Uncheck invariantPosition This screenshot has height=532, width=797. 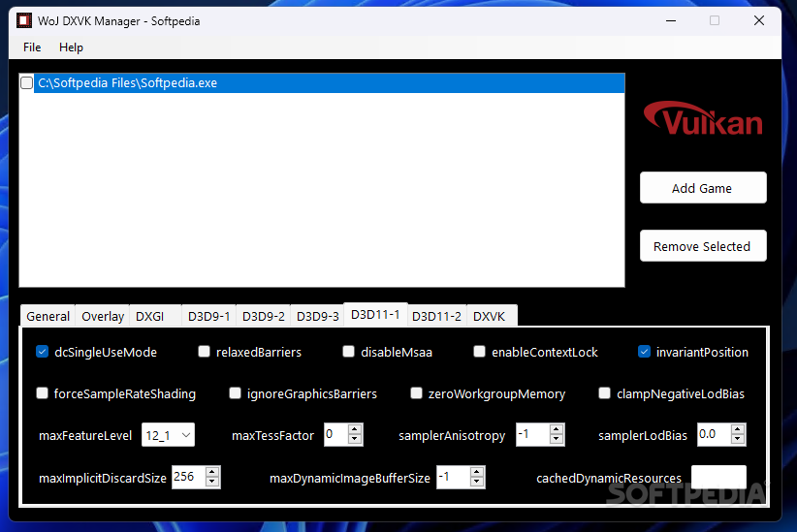644,352
